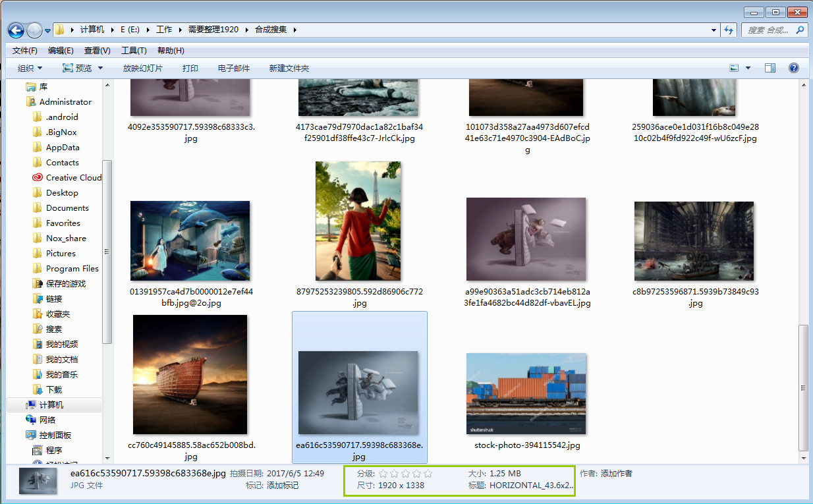
Task: Click the 我的文档 folder icon
Action: point(37,359)
